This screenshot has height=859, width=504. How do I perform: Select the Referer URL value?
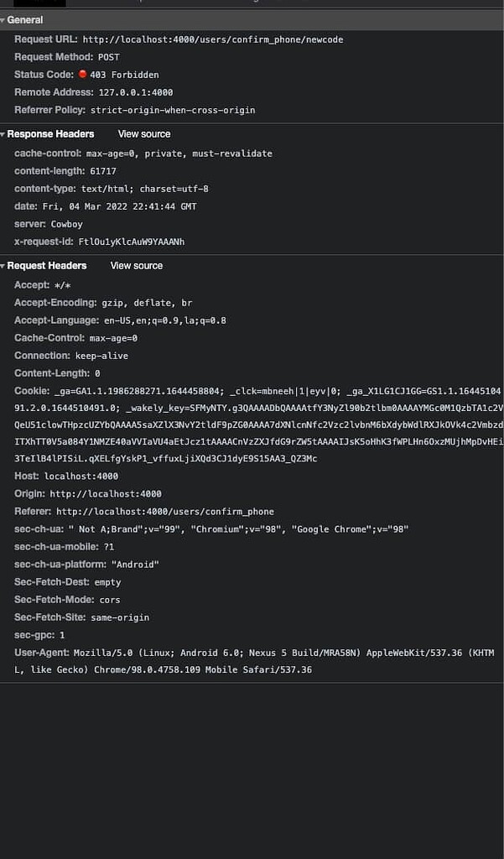point(165,512)
